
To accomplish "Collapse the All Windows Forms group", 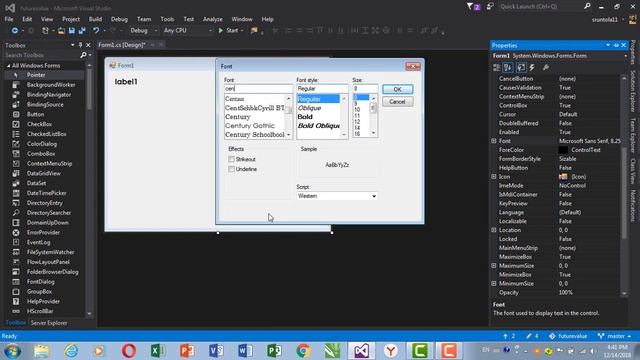I will coord(8,66).
